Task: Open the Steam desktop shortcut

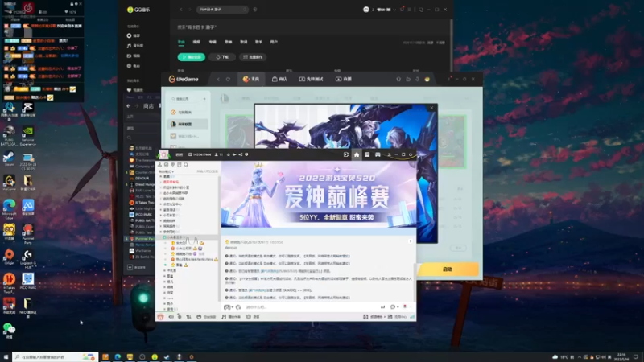Action: coord(9,158)
